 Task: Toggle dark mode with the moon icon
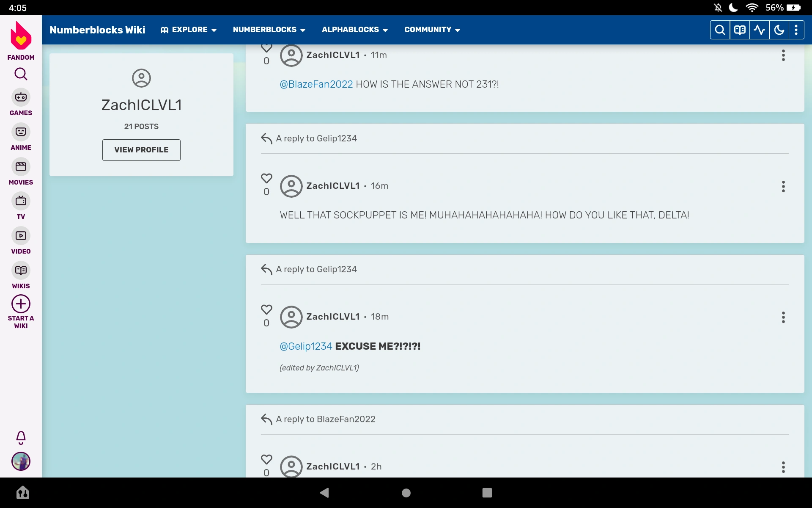point(779,30)
